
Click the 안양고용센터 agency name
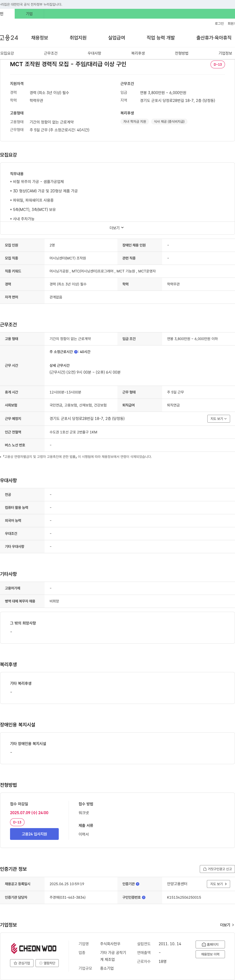[x=177, y=884]
